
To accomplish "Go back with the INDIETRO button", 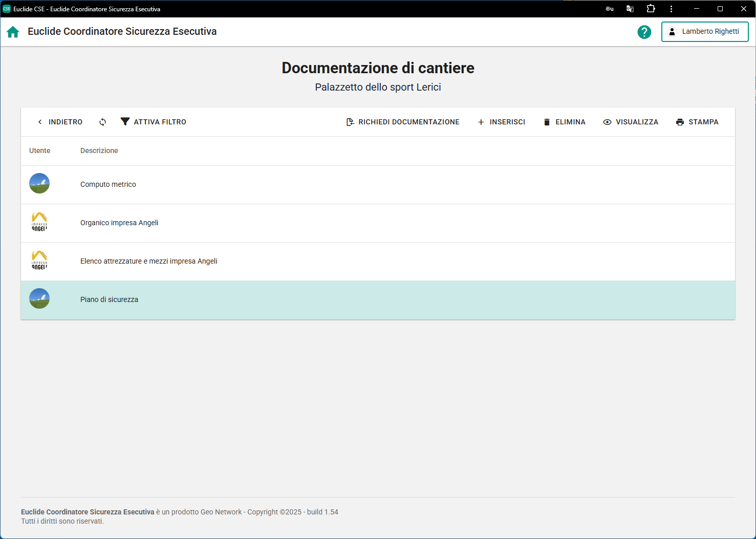I will [x=60, y=122].
